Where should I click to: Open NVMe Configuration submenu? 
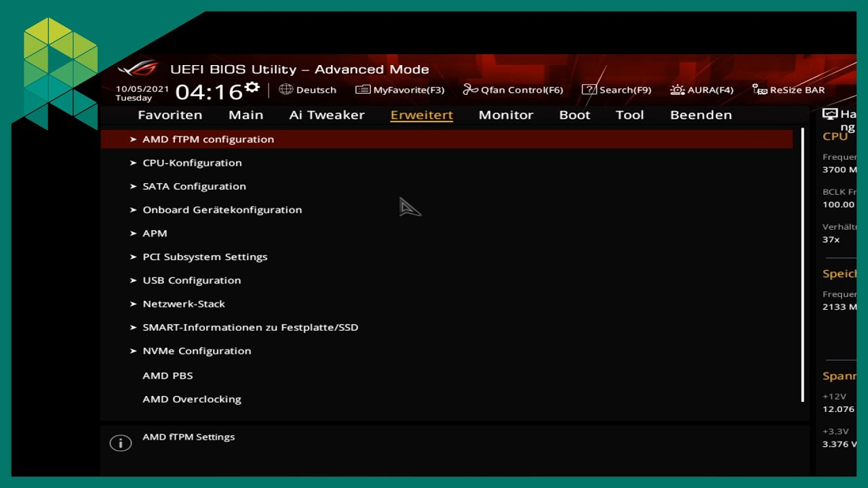[197, 350]
